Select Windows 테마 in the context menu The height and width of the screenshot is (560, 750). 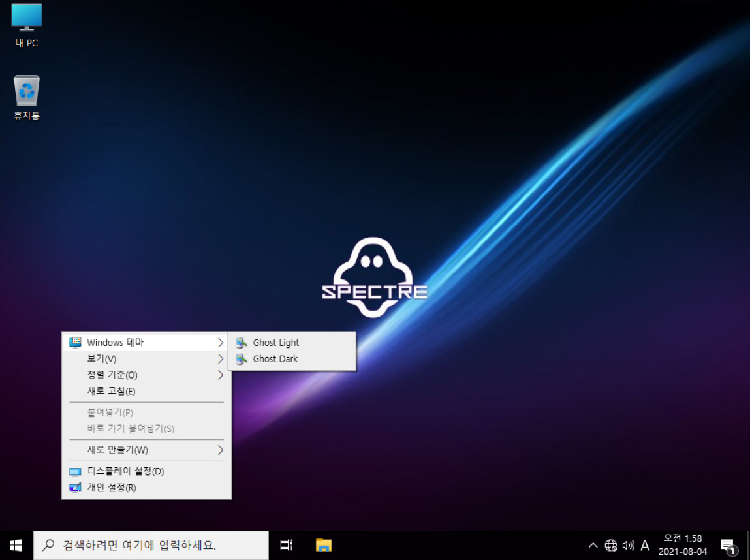[x=146, y=343]
